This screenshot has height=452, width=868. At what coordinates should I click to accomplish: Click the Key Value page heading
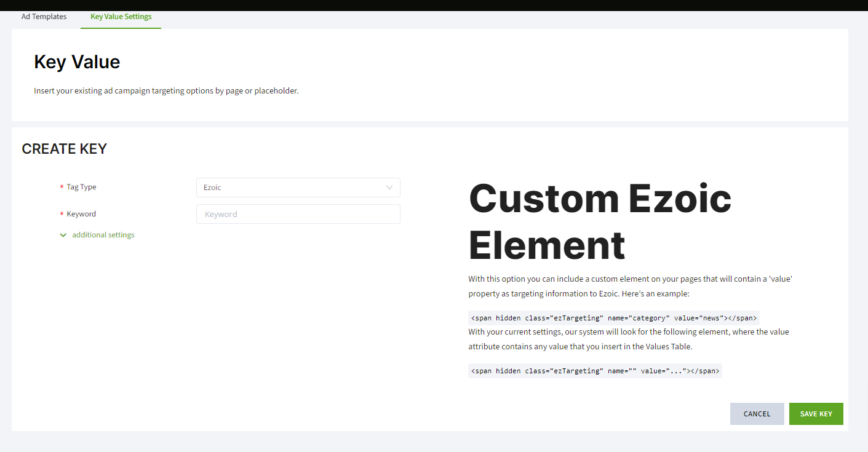77,61
